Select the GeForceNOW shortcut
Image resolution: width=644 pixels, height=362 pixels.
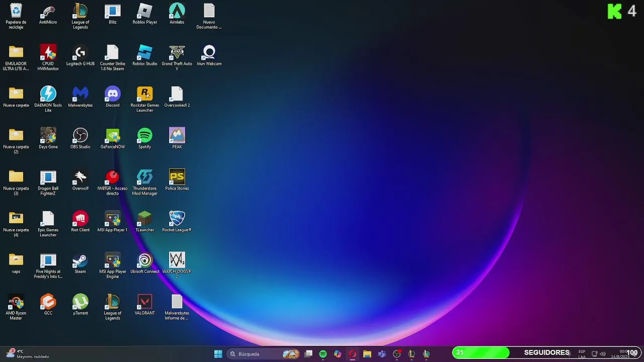(x=113, y=138)
